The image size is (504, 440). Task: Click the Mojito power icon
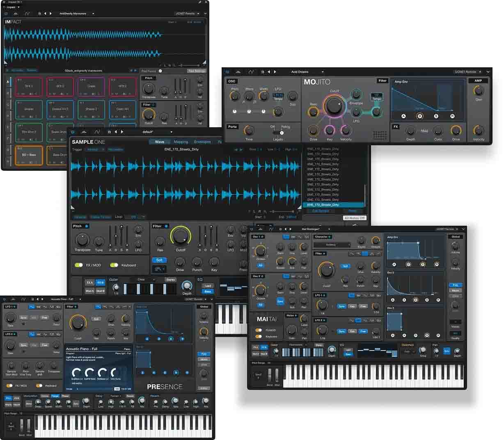tap(227, 72)
